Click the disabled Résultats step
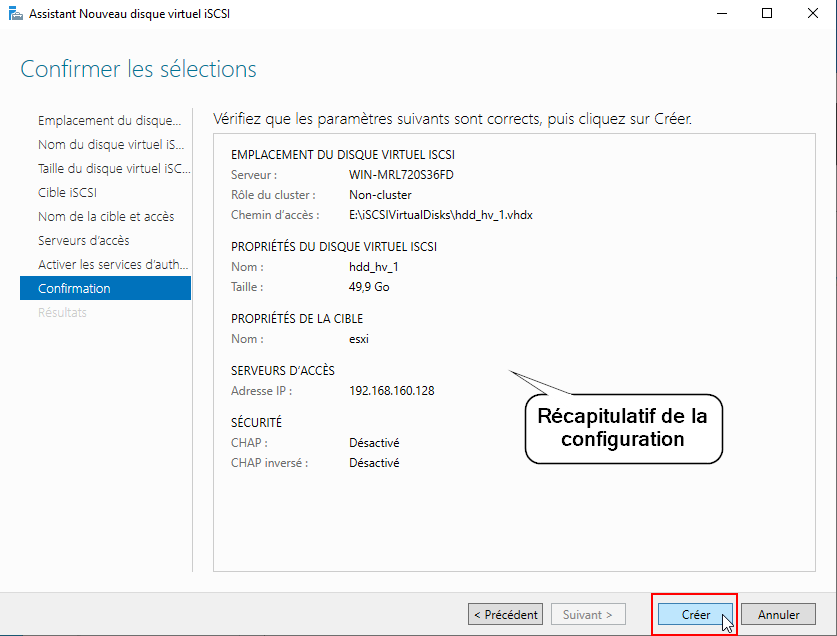This screenshot has width=837, height=636. coord(62,312)
